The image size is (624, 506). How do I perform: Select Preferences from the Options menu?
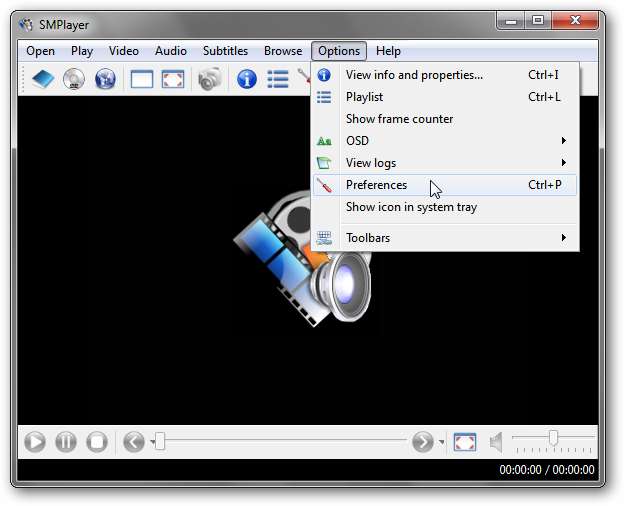point(376,185)
